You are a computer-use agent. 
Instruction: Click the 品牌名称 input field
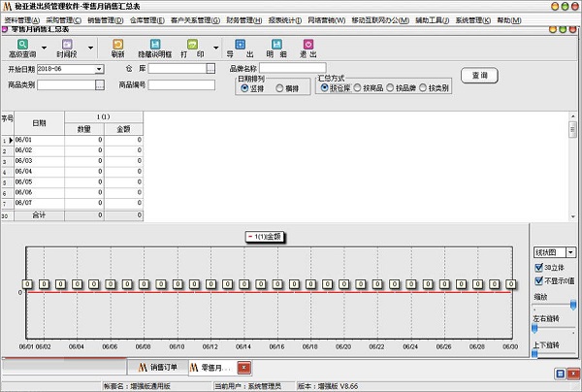click(293, 68)
